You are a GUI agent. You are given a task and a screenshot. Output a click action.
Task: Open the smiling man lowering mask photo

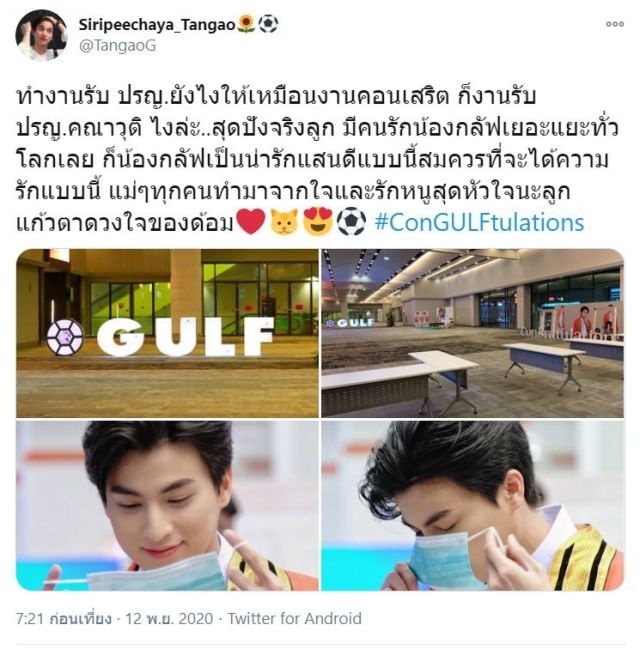168,505
